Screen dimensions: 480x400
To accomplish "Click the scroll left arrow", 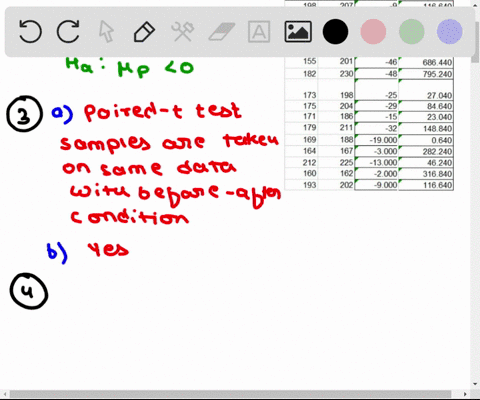I will (4, 394).
